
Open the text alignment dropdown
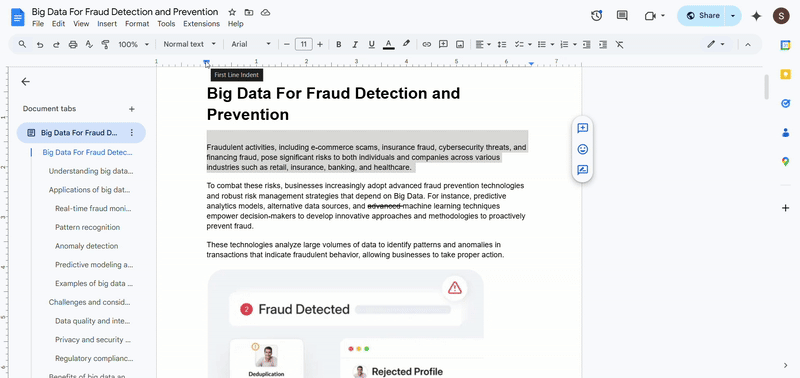483,44
